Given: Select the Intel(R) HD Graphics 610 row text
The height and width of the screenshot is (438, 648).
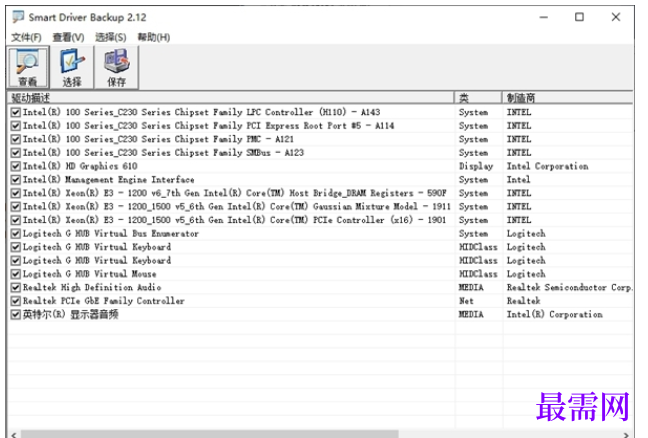Looking at the screenshot, I should (x=80, y=166).
